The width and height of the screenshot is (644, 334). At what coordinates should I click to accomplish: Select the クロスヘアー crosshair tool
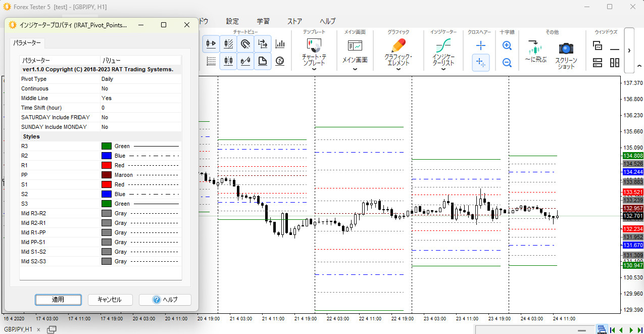point(481,45)
